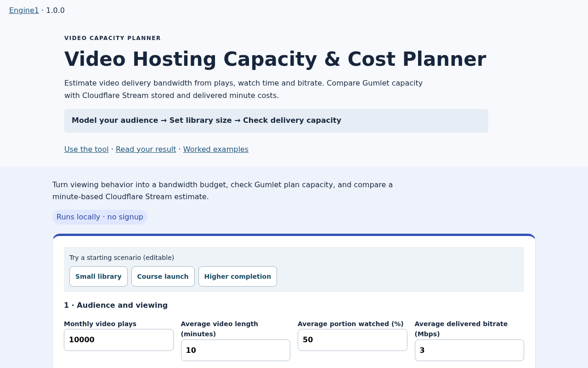Choose the Higher completion scenario
588x368 pixels.
[x=237, y=276]
